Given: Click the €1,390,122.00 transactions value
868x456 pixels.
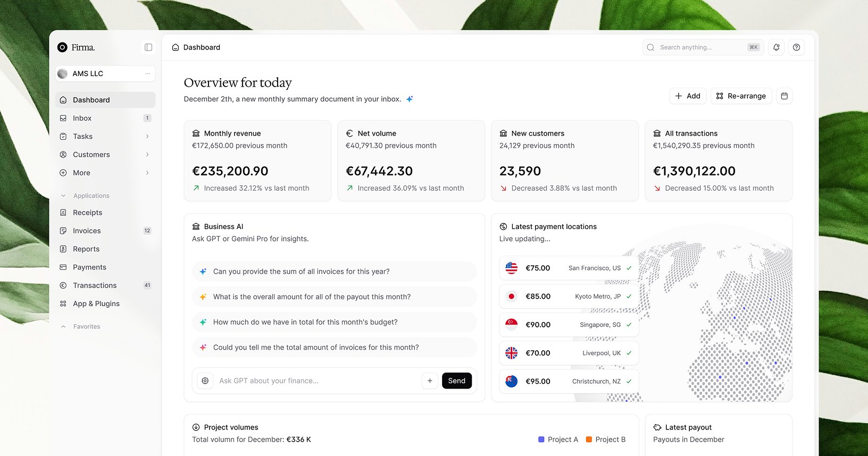Looking at the screenshot, I should click(x=694, y=171).
